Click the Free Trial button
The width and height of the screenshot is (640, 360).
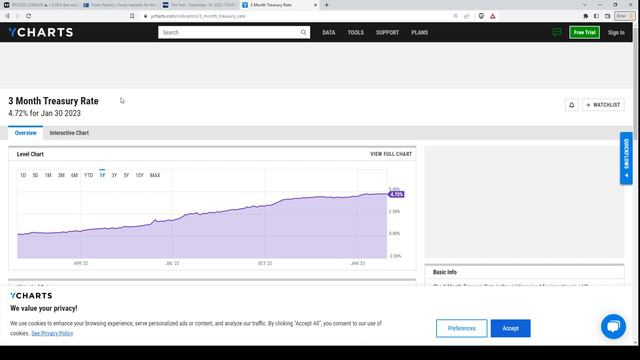pos(584,32)
